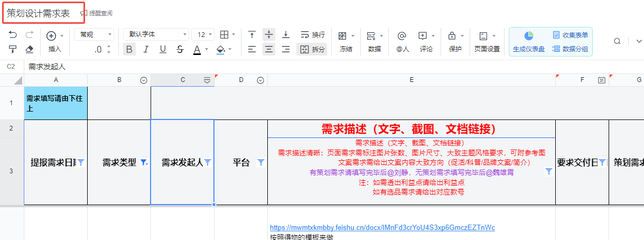The width and height of the screenshot is (644, 240).
Task: Click the clear formatting eraser icon
Action: (x=30, y=49)
